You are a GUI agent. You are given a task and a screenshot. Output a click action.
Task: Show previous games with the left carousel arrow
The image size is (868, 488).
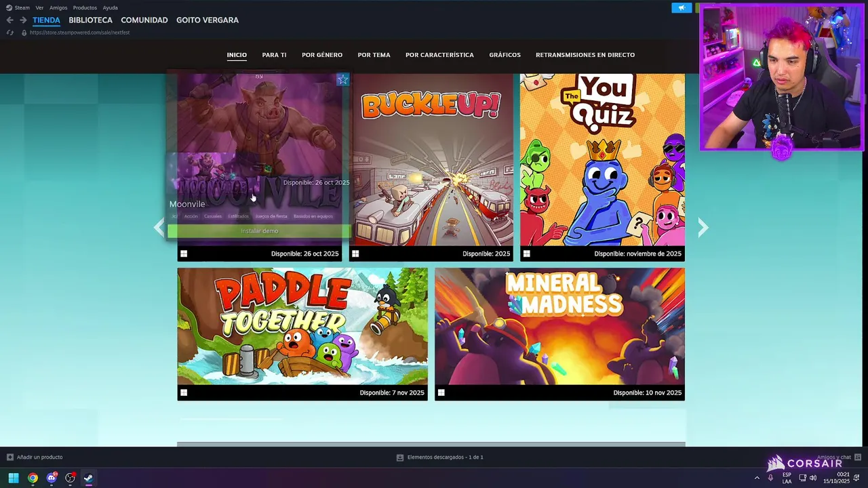159,227
